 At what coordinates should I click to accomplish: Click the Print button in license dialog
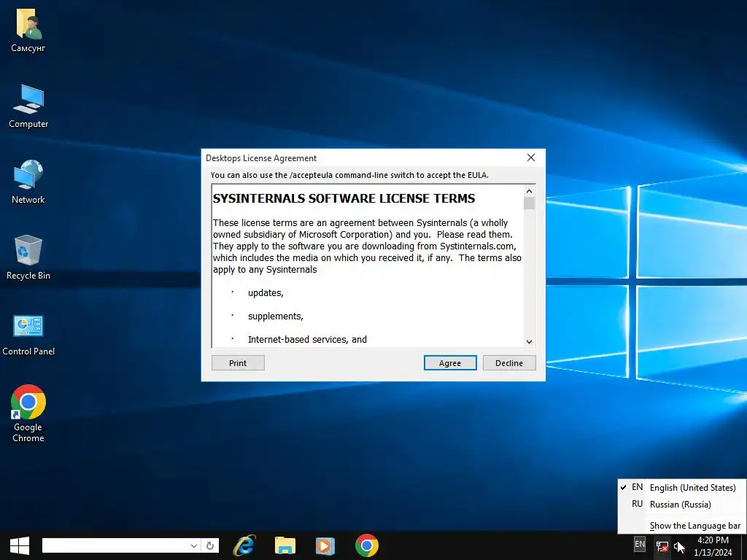238,363
